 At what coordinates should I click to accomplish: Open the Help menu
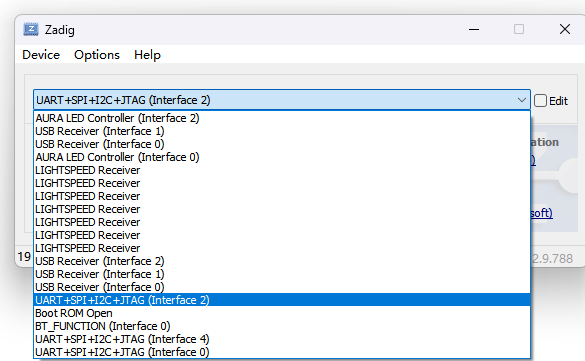(x=147, y=55)
